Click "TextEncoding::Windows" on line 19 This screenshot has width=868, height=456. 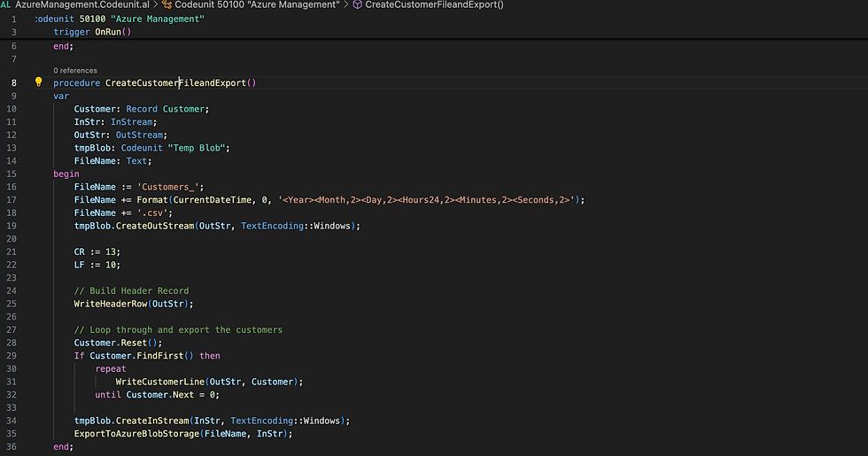tap(296, 226)
